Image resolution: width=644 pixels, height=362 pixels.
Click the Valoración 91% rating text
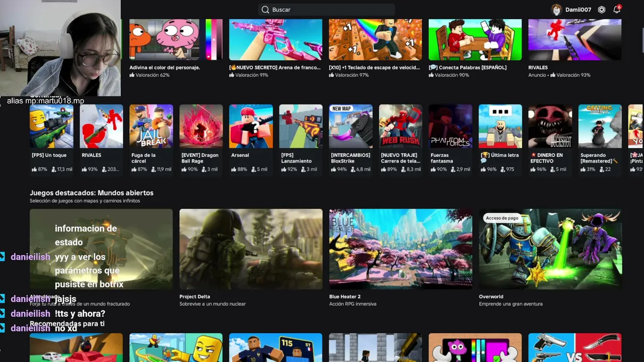[x=252, y=75]
